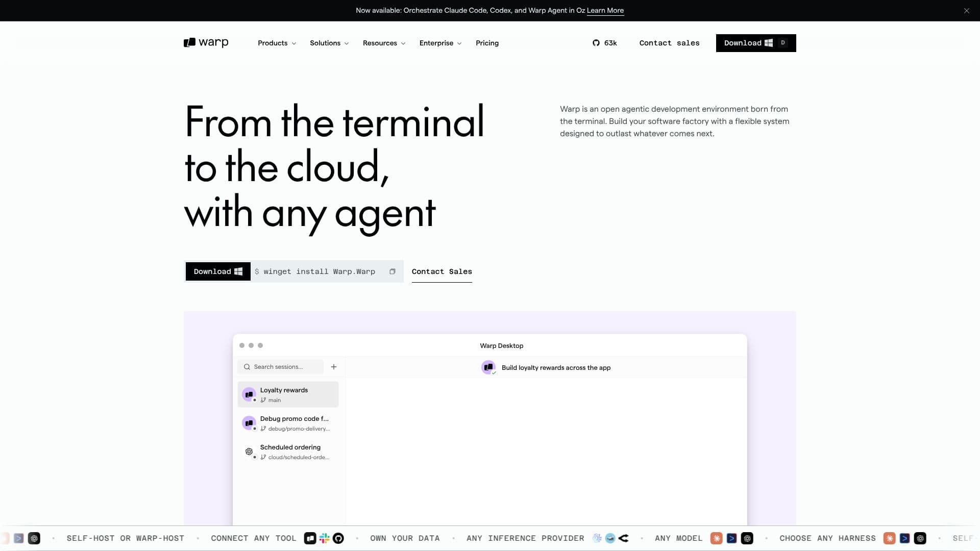Follow the Learn More banner link
The height and width of the screenshot is (551, 980).
pos(605,11)
